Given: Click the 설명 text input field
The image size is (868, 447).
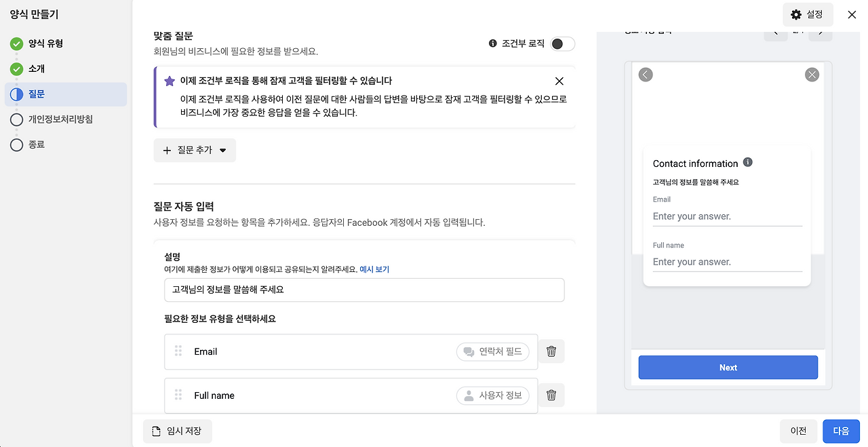Looking at the screenshot, I should (364, 290).
